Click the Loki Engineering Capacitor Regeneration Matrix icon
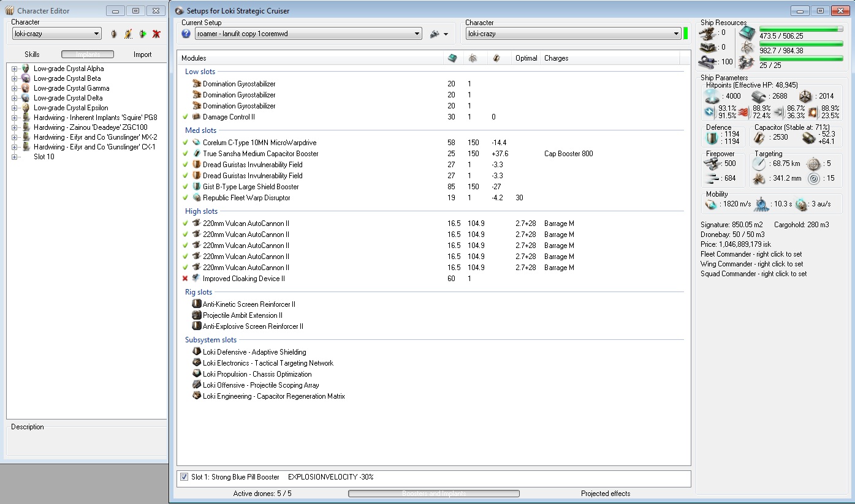 [x=197, y=396]
